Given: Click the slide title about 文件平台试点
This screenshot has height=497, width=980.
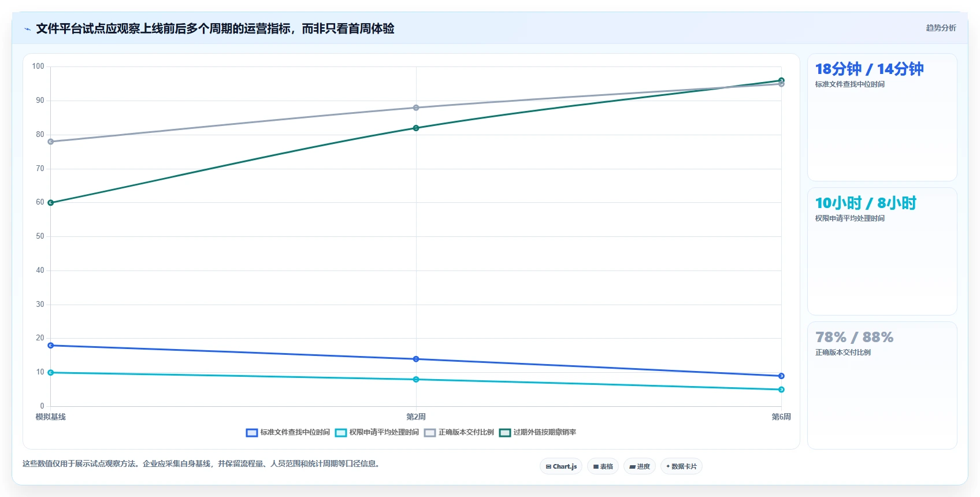Looking at the screenshot, I should click(215, 28).
